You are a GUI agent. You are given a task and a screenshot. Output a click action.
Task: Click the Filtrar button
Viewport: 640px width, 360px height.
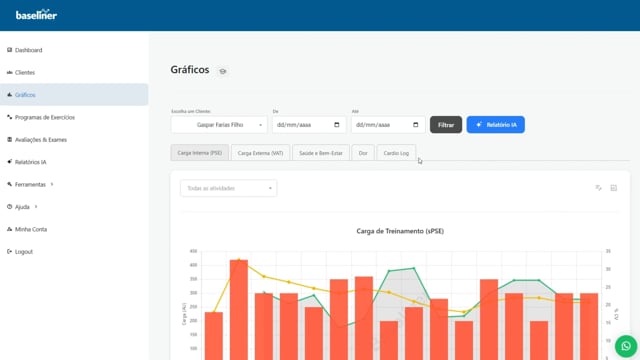tap(446, 124)
